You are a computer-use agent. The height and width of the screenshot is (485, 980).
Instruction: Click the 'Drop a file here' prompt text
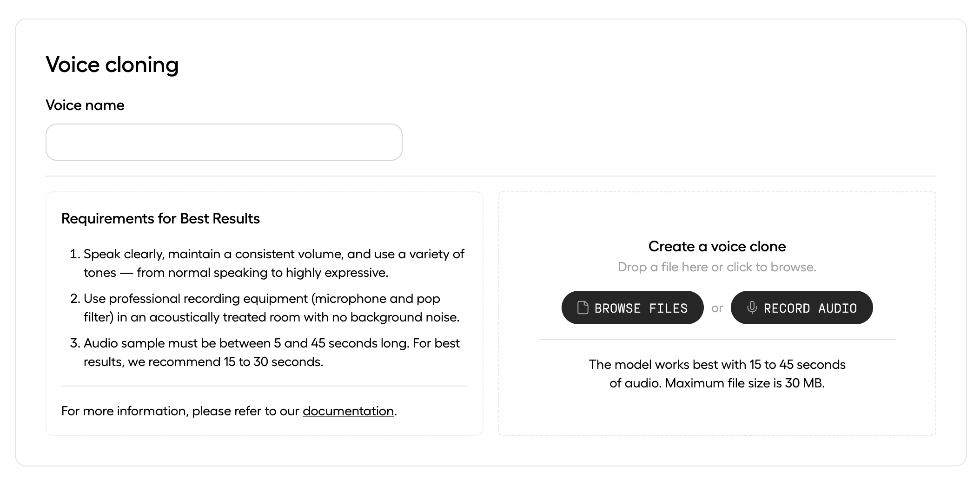[717, 267]
